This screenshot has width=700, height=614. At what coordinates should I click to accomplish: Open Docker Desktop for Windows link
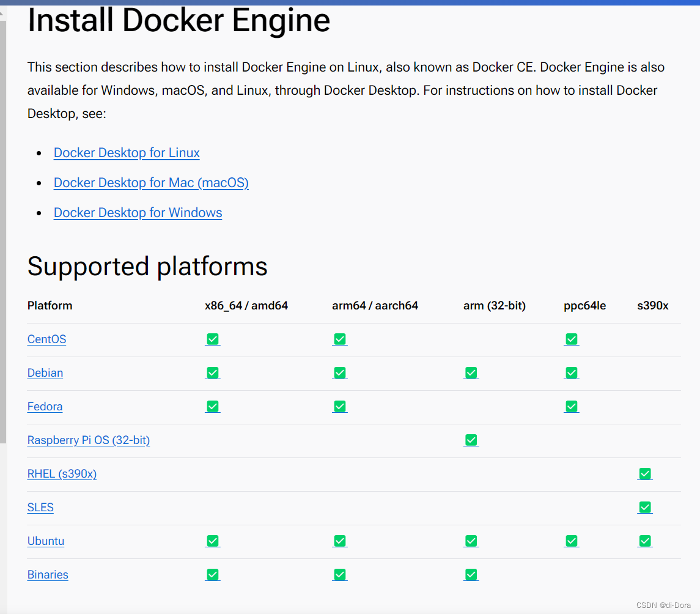(138, 213)
